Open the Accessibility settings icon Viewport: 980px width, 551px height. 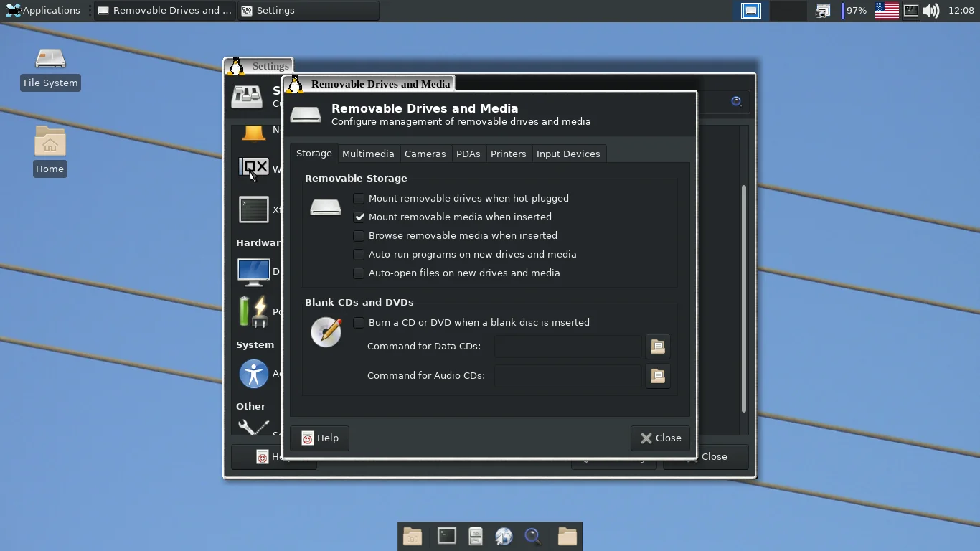(x=253, y=375)
